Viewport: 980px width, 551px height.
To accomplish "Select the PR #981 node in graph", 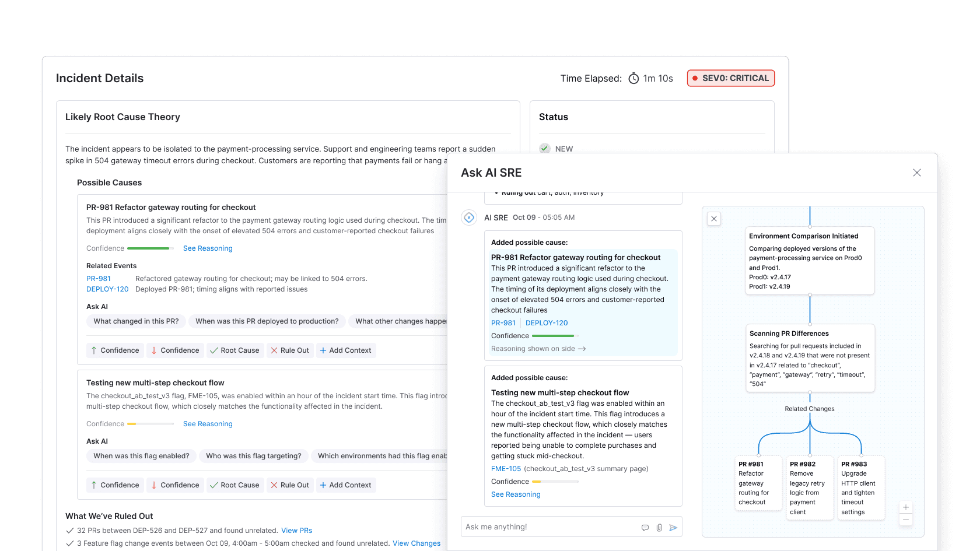I will [758, 483].
